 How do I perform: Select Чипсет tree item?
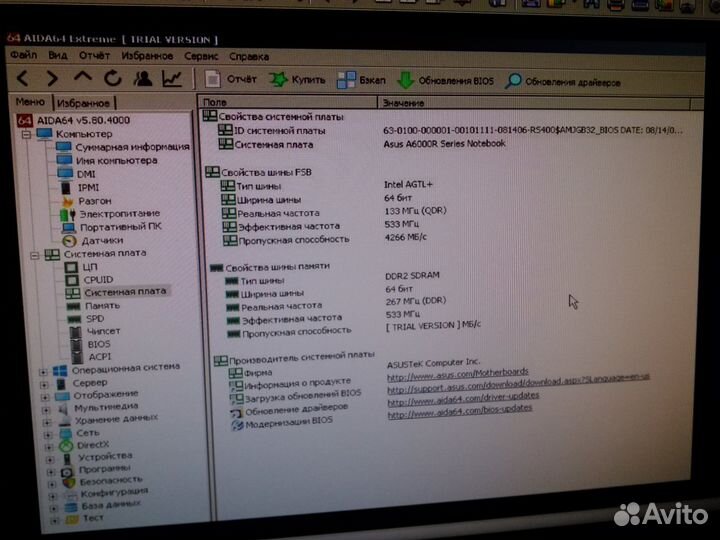click(x=104, y=331)
